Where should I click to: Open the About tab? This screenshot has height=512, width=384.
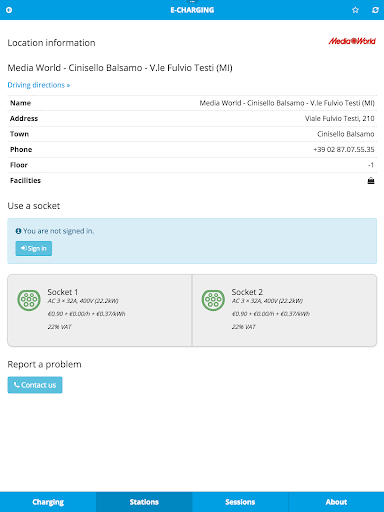click(x=336, y=502)
